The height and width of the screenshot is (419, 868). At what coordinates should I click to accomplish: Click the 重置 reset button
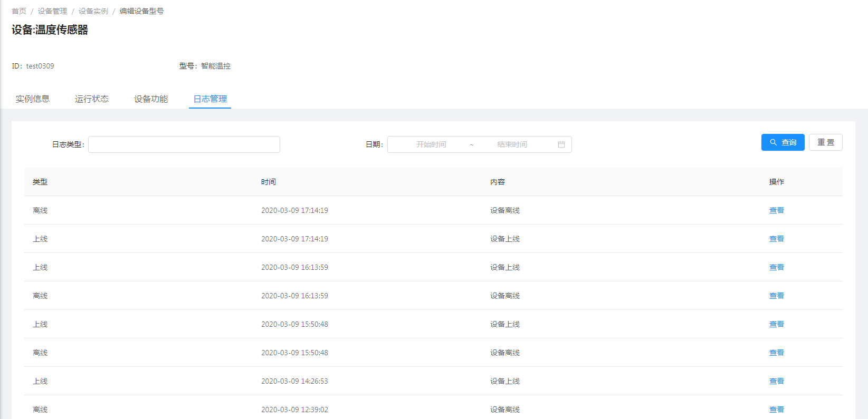point(825,142)
